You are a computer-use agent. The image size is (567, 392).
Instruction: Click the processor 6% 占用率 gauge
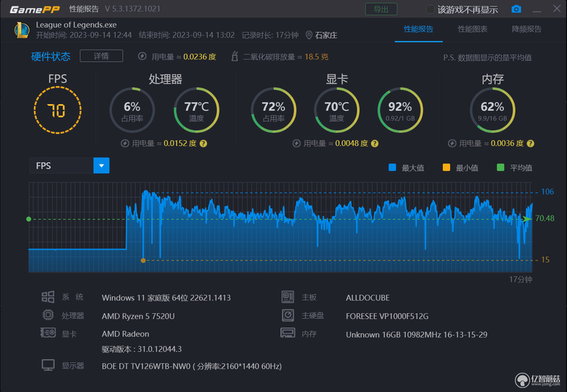(132, 110)
